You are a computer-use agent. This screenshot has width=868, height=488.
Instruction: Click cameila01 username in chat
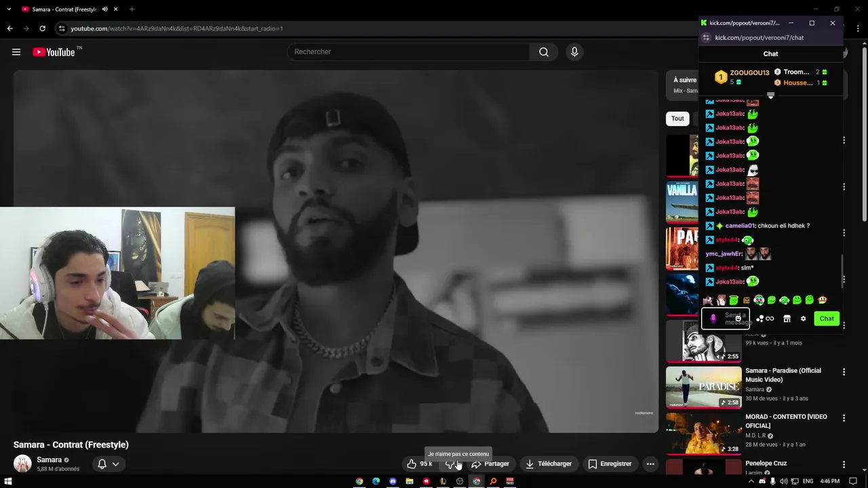pos(740,226)
